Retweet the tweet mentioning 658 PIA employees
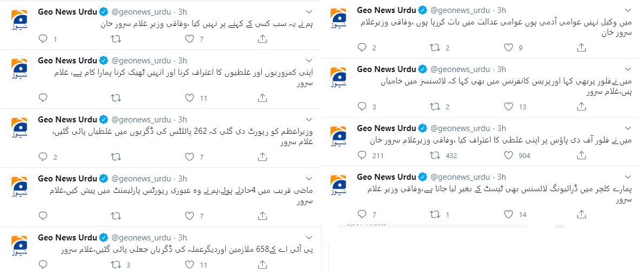644x274 pixels. click(116, 265)
